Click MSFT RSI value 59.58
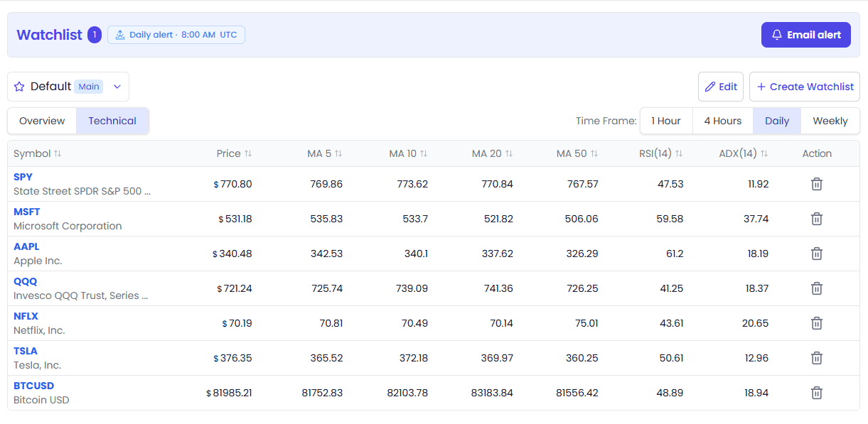The width and height of the screenshot is (868, 424). pyautogui.click(x=670, y=219)
